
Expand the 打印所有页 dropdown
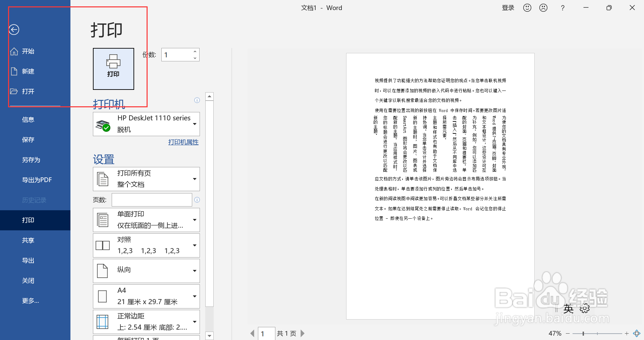[146, 179]
